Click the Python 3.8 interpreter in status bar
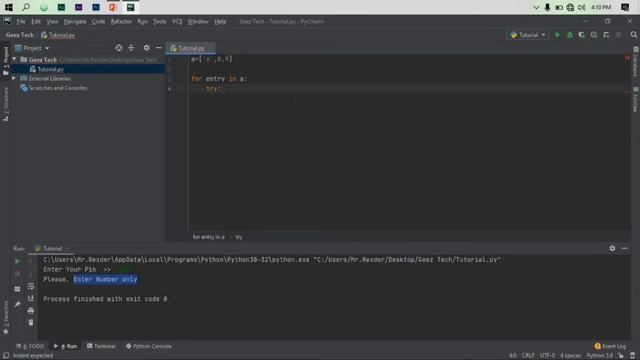 600,356
